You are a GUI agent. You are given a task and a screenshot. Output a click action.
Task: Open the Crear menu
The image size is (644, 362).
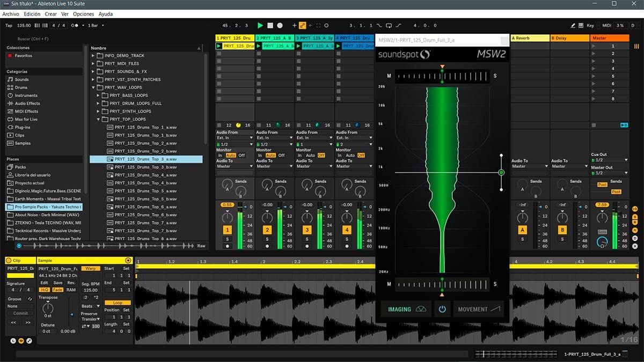[51, 14]
